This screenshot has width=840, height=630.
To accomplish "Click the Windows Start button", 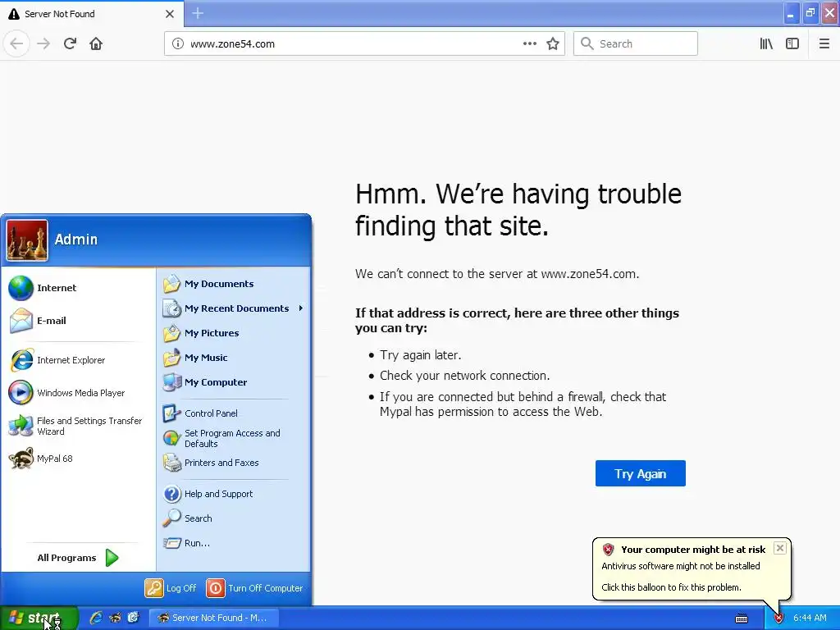I will coord(39,619).
